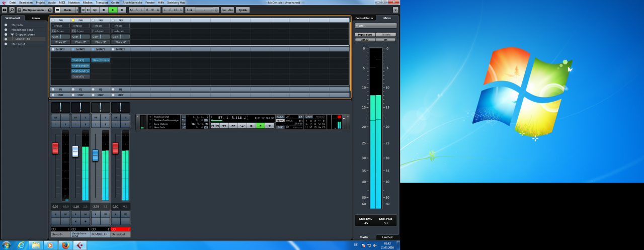
Task: Deactivate all solo states with the S toolbar button
Action: (136, 10)
